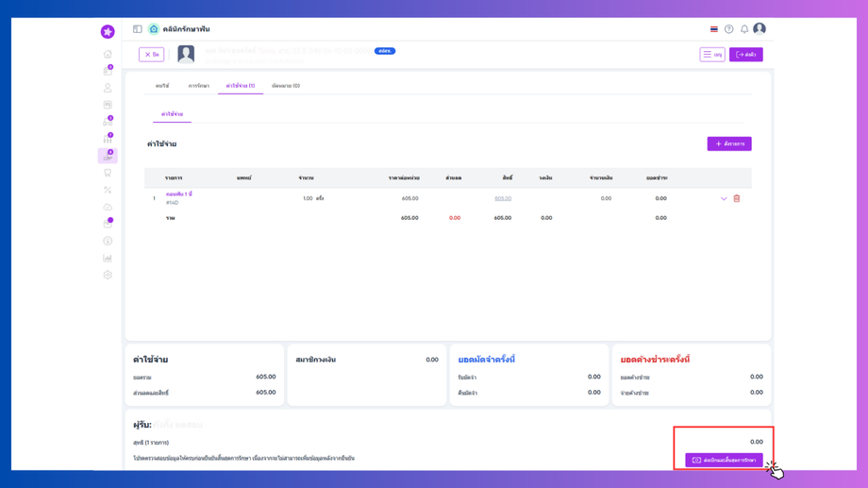Delete the expense row with trash icon
Viewport: 868px width, 488px height.
(737, 198)
